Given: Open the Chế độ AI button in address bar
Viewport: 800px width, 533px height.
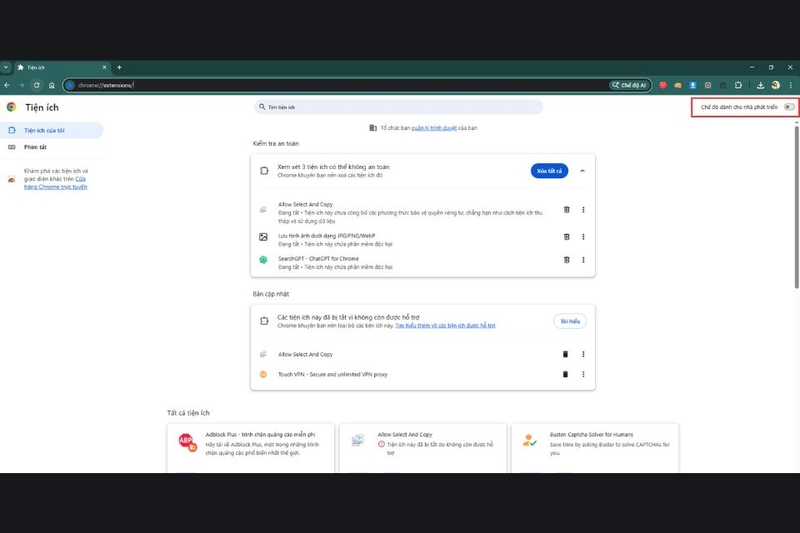Looking at the screenshot, I should 630,85.
